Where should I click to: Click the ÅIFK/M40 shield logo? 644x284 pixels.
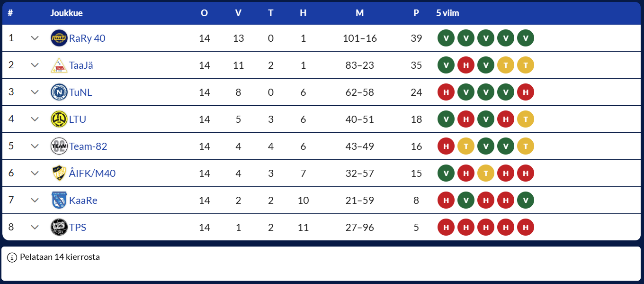pyautogui.click(x=59, y=173)
